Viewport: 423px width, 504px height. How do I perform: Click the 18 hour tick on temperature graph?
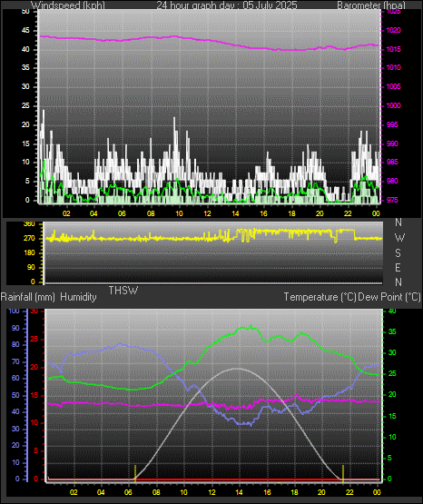(294, 492)
